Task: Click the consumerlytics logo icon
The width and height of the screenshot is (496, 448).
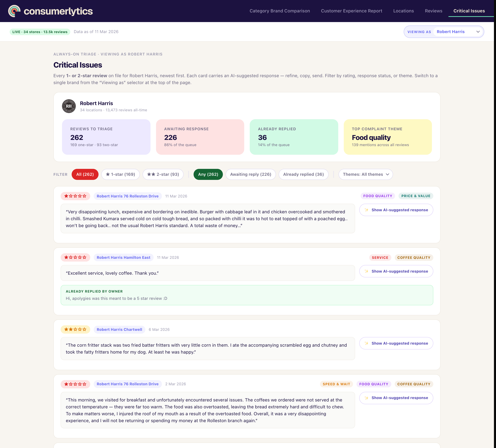Action: 14,11
